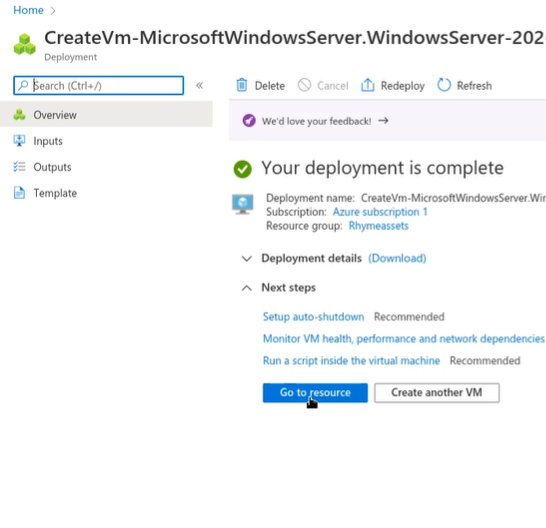The width and height of the screenshot is (546, 528).
Task: Focus the Search (Ctrl+/) input field
Action: point(99,86)
